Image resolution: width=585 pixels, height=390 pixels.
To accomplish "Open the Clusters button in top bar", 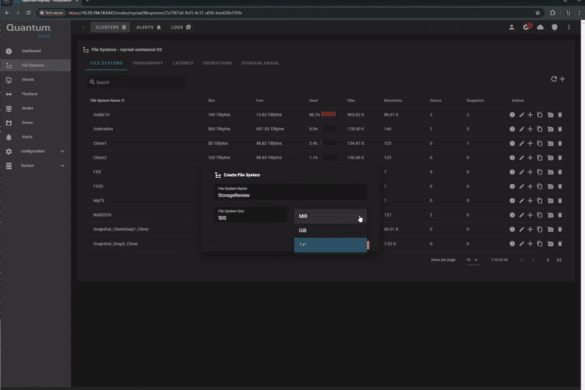I will point(110,27).
